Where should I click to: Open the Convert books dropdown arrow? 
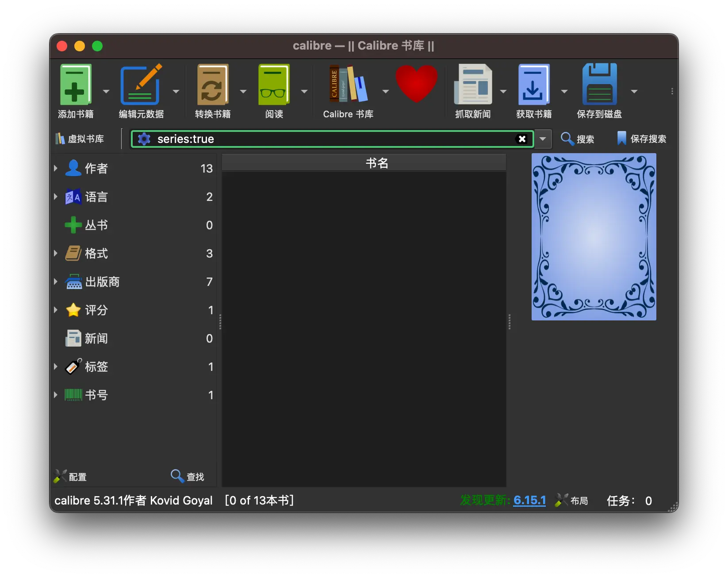[243, 92]
